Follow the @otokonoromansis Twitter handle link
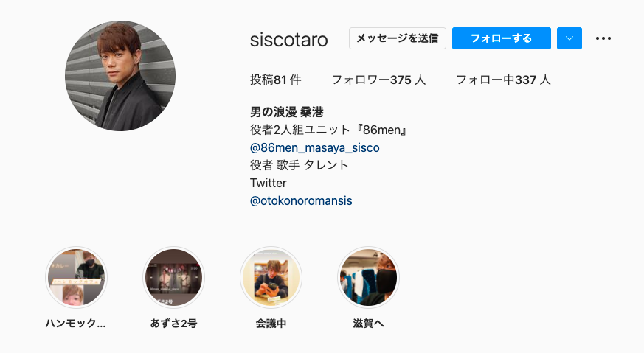The height and width of the screenshot is (353, 644). 301,200
